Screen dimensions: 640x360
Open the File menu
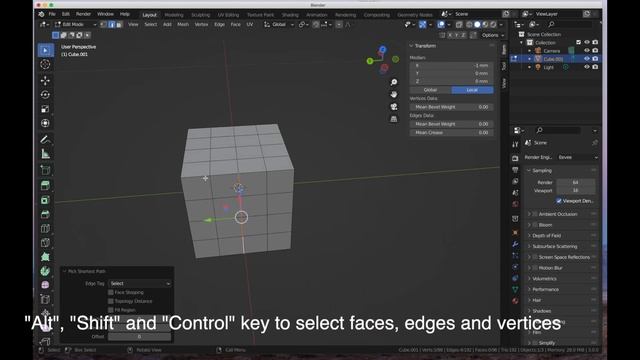(52, 14)
